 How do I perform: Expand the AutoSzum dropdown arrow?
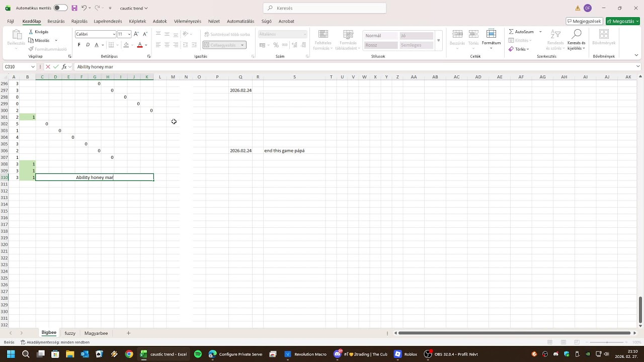pyautogui.click(x=540, y=32)
